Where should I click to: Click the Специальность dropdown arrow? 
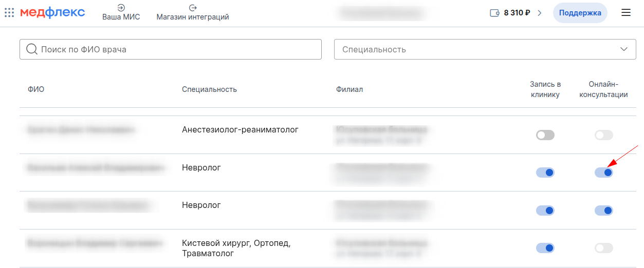(x=624, y=49)
